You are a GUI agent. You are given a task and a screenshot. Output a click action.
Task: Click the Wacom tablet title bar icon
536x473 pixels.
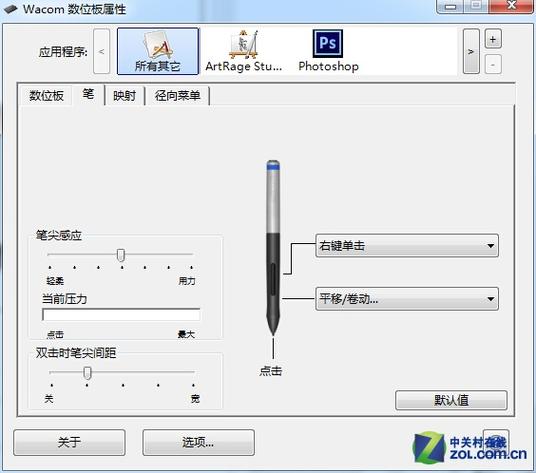11,9
